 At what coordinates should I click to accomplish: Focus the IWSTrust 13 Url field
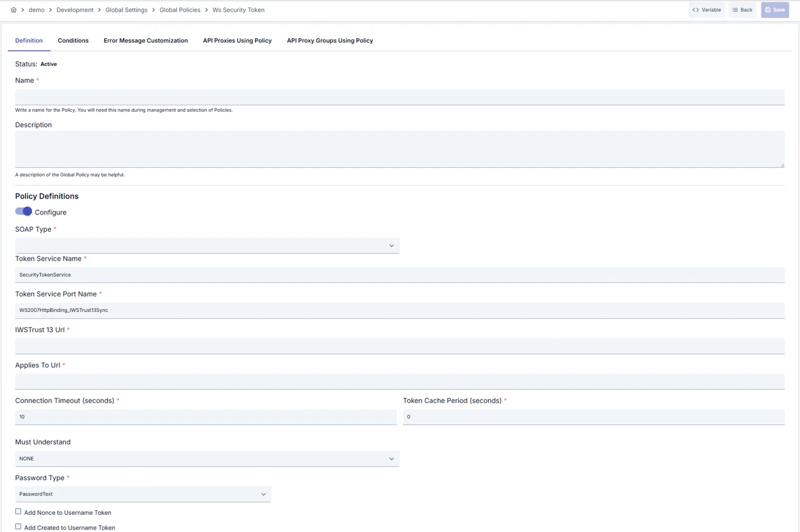point(400,346)
